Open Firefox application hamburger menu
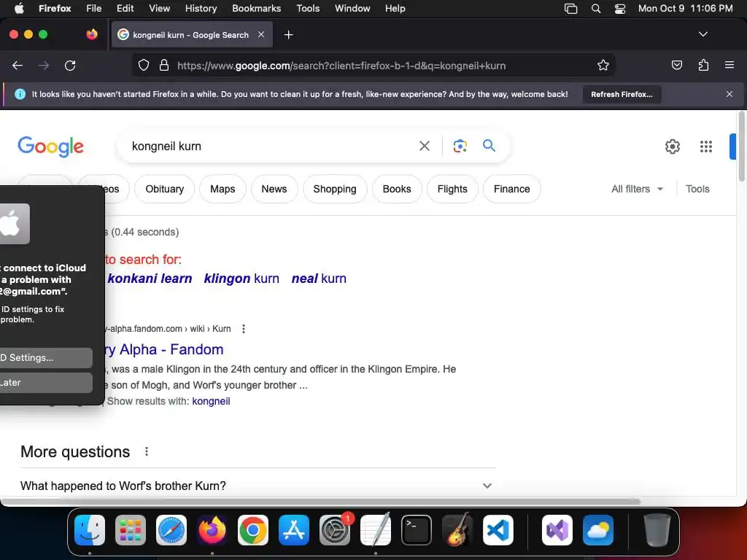 point(729,65)
